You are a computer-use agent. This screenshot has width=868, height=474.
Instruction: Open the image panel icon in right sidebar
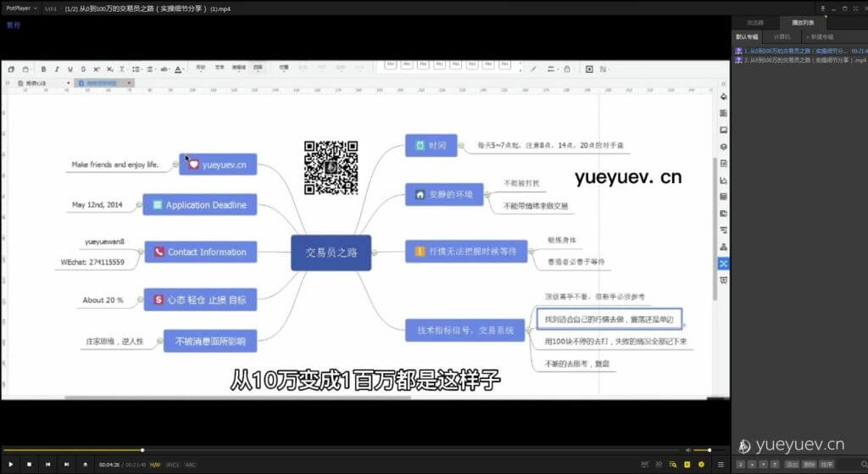tap(723, 130)
